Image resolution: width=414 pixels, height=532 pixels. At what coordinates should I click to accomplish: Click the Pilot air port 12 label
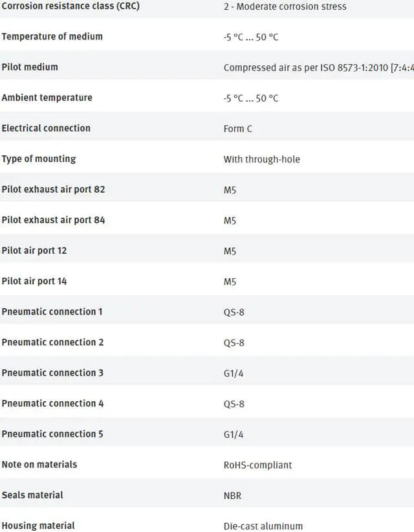coord(34,250)
